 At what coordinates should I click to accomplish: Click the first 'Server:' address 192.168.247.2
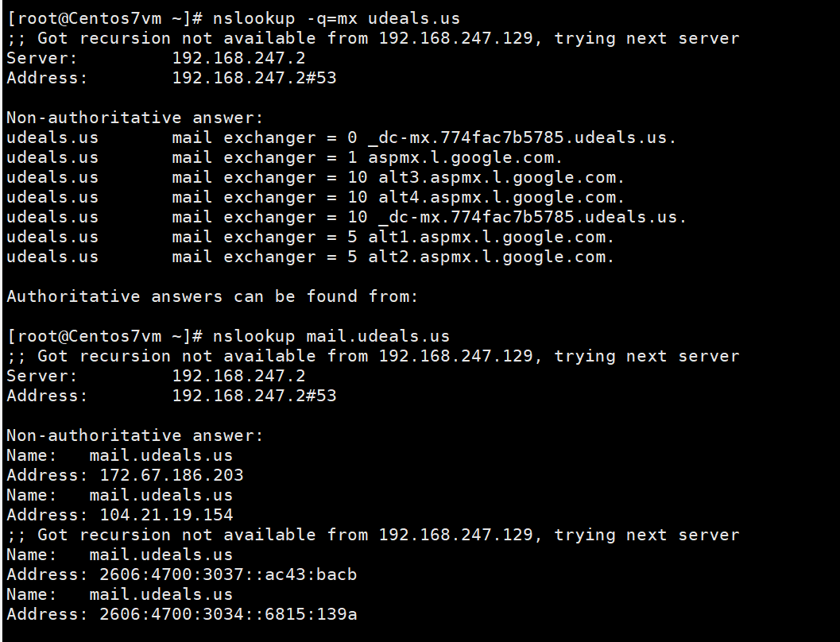pos(238,58)
